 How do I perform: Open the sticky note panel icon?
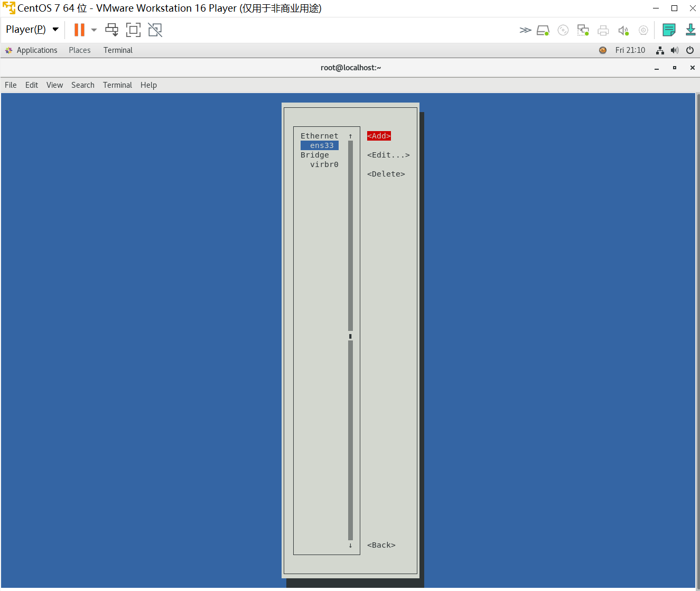[669, 30]
